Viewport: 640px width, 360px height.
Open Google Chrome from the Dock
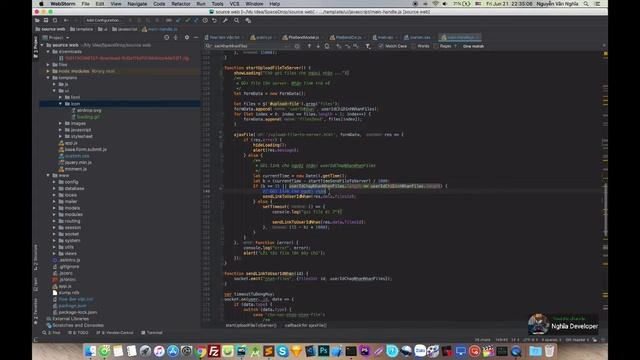[x=200, y=351]
